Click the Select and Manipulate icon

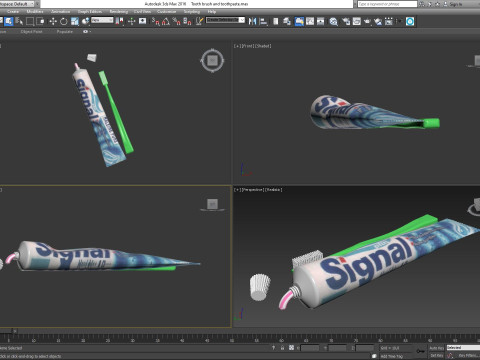coord(132,21)
